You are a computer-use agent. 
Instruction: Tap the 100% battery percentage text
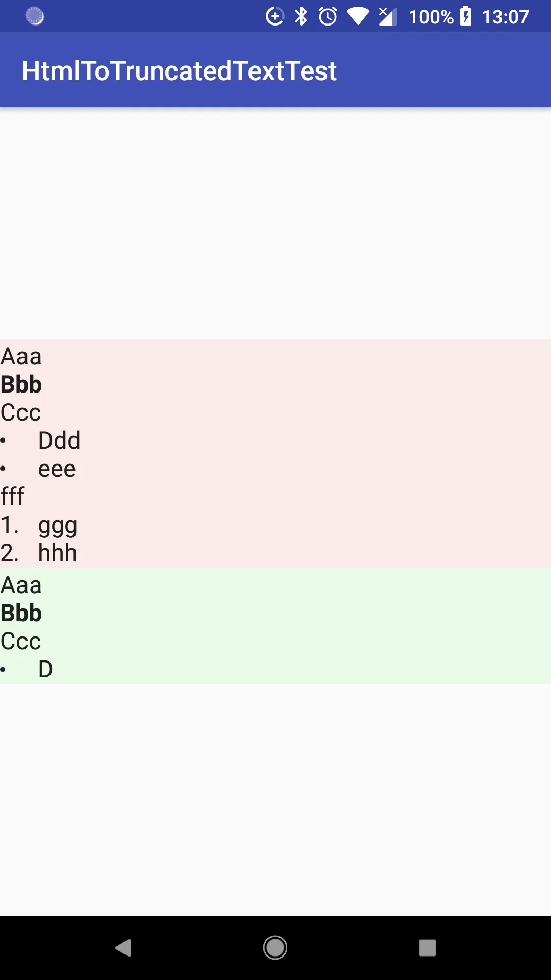[431, 17]
